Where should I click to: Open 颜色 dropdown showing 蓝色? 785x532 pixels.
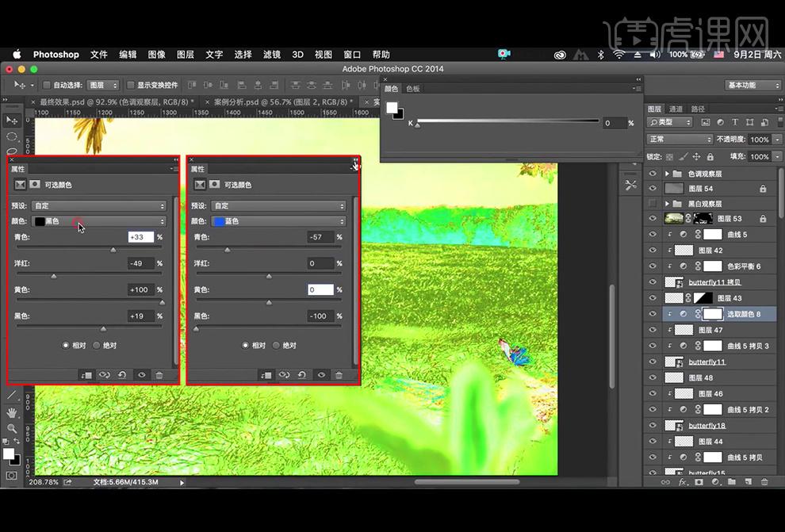coord(278,221)
